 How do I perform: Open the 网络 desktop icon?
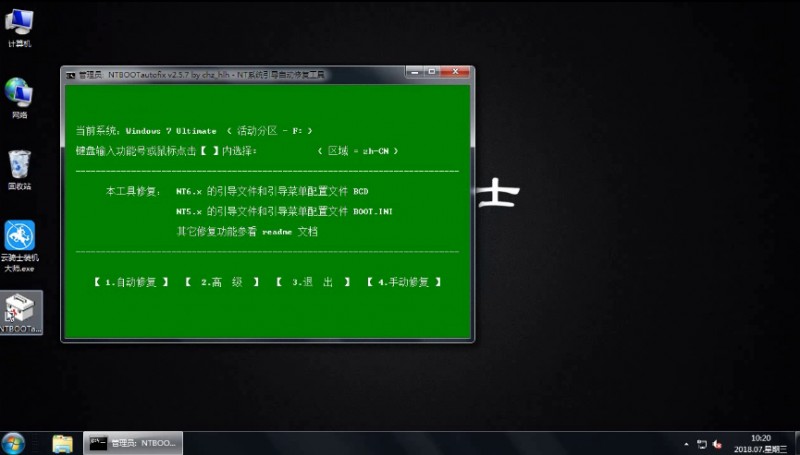pyautogui.click(x=19, y=98)
